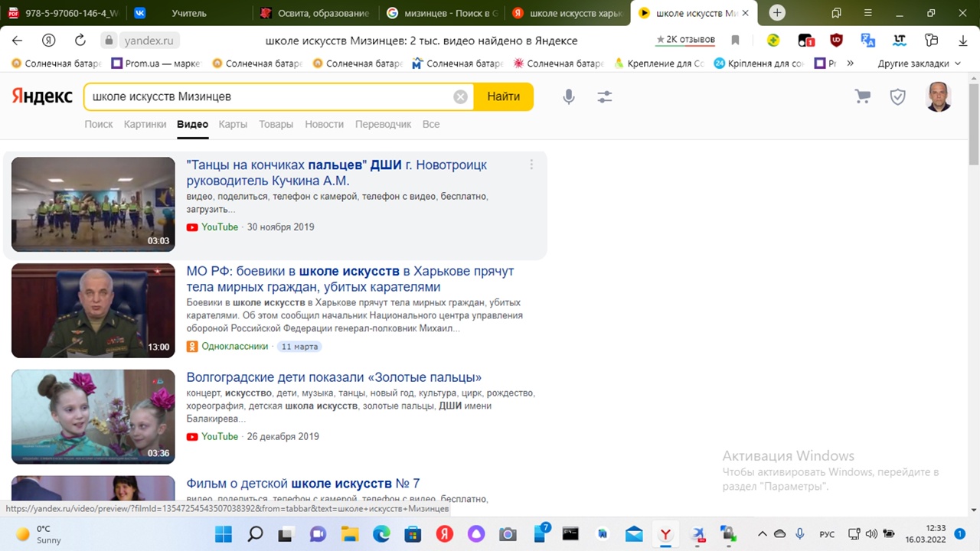Open the three-dot menu on first video
This screenshot has width=980, height=551.
pyautogui.click(x=531, y=165)
